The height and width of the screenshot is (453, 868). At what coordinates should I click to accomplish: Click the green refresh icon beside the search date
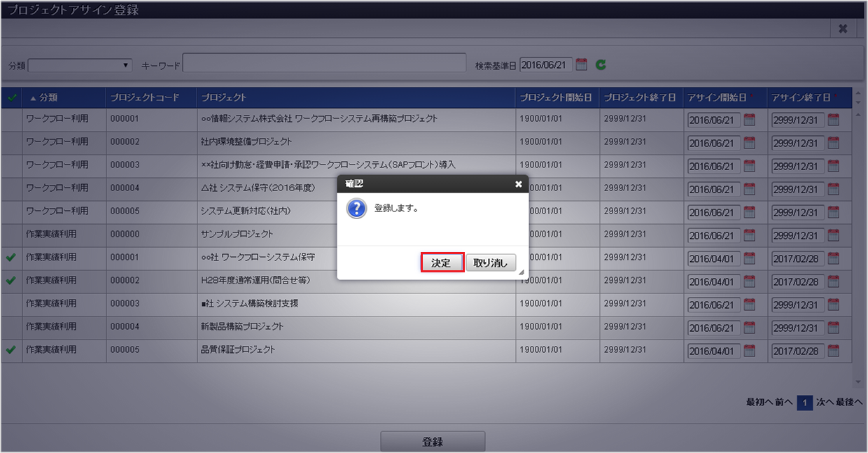601,64
